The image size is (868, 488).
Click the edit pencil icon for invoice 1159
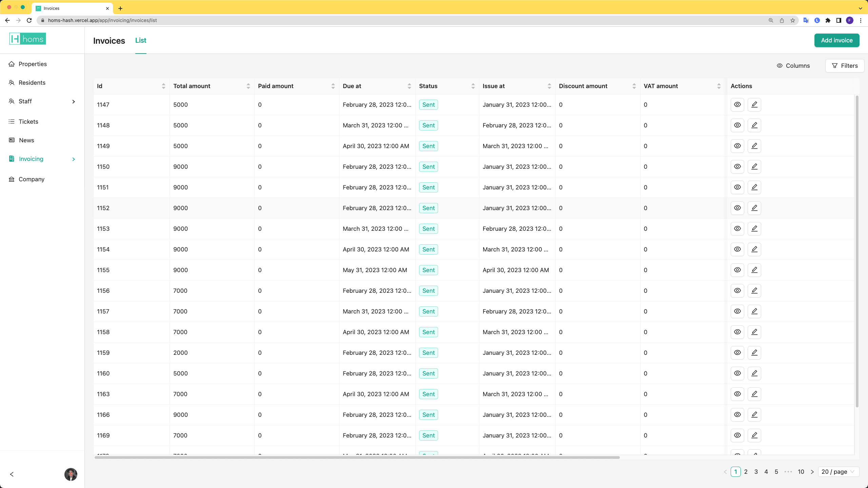pyautogui.click(x=754, y=353)
